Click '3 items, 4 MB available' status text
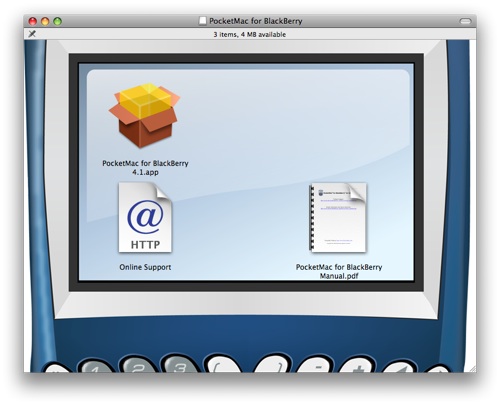This screenshot has width=500, height=405. pyautogui.click(x=250, y=34)
